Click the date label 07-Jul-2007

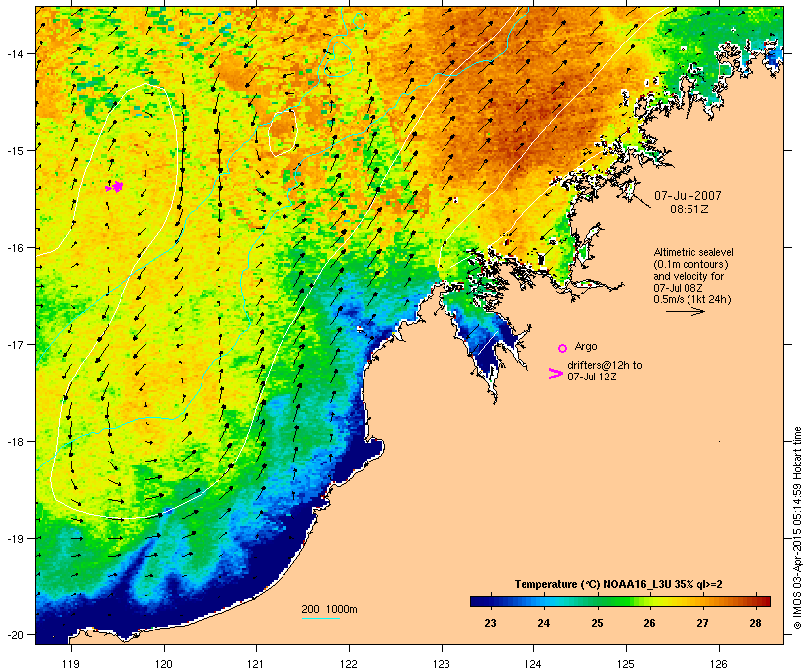(688, 196)
